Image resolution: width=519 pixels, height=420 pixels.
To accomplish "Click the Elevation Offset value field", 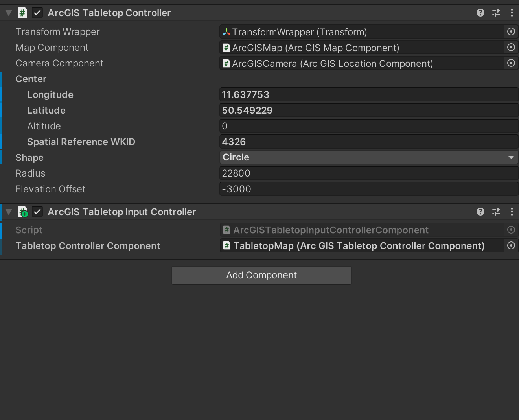I will pos(369,189).
